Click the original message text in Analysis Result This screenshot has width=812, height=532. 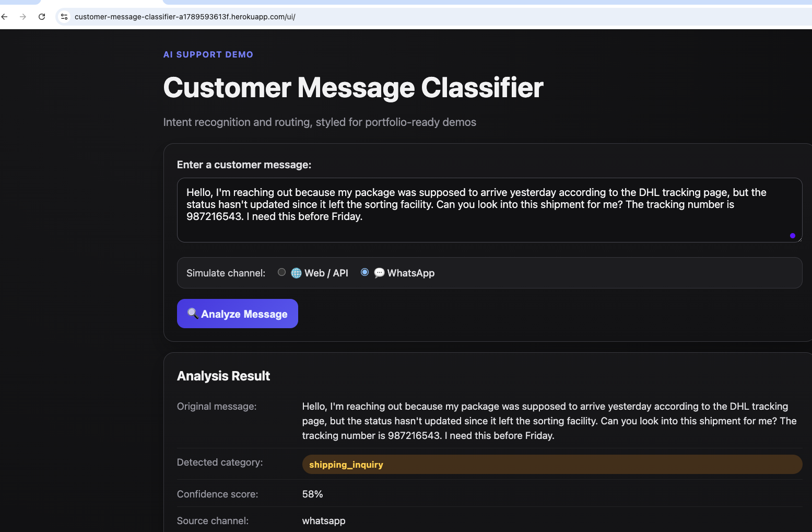(x=549, y=421)
